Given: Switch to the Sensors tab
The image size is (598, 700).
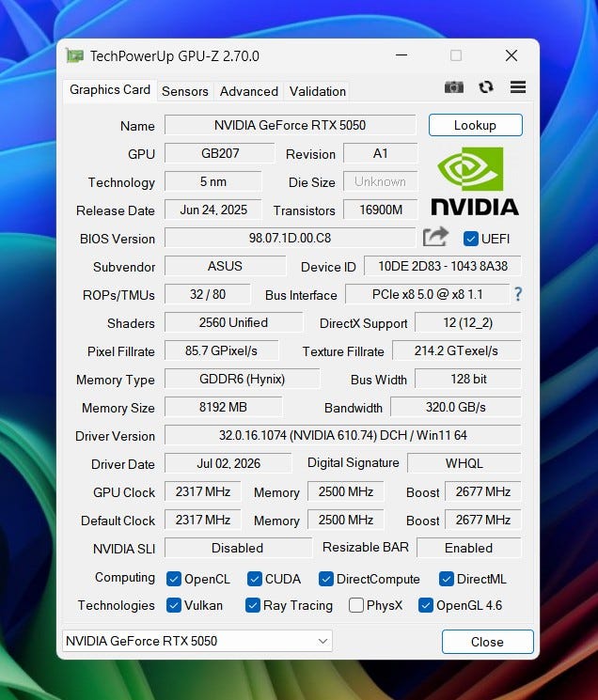Looking at the screenshot, I should [x=185, y=91].
